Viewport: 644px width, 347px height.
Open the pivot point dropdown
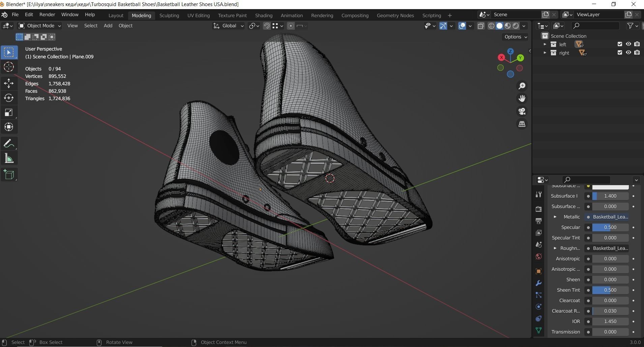254,26
